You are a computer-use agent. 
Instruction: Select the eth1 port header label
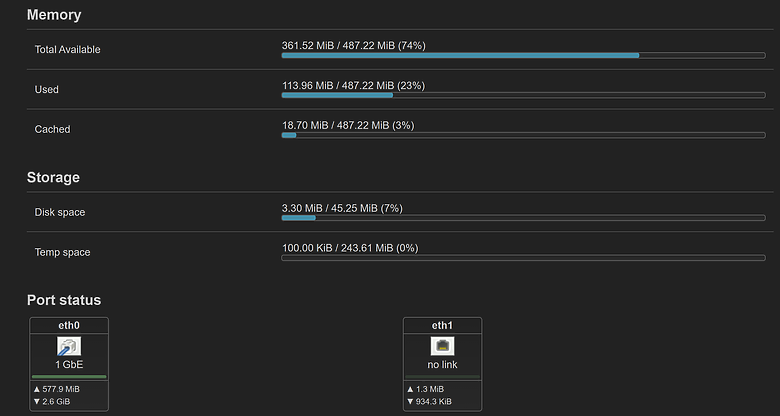point(443,325)
